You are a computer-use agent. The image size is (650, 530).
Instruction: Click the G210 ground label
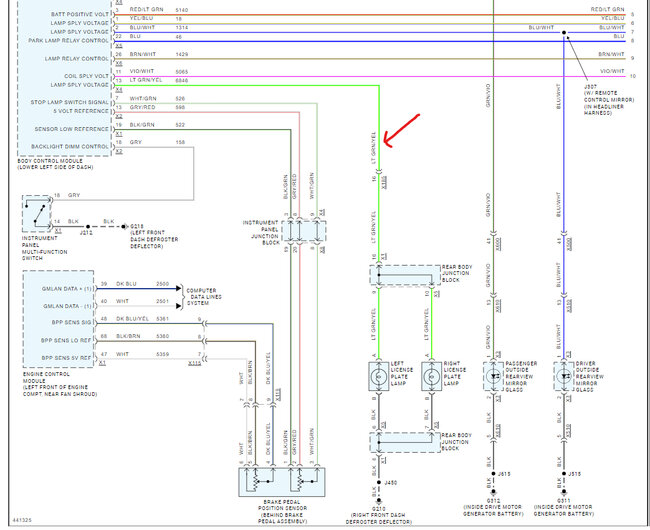coord(379,508)
